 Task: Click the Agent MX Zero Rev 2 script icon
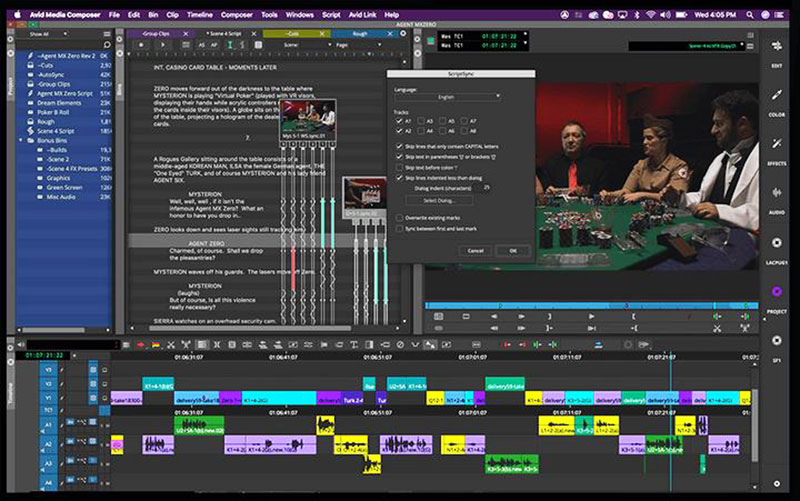pos(30,56)
